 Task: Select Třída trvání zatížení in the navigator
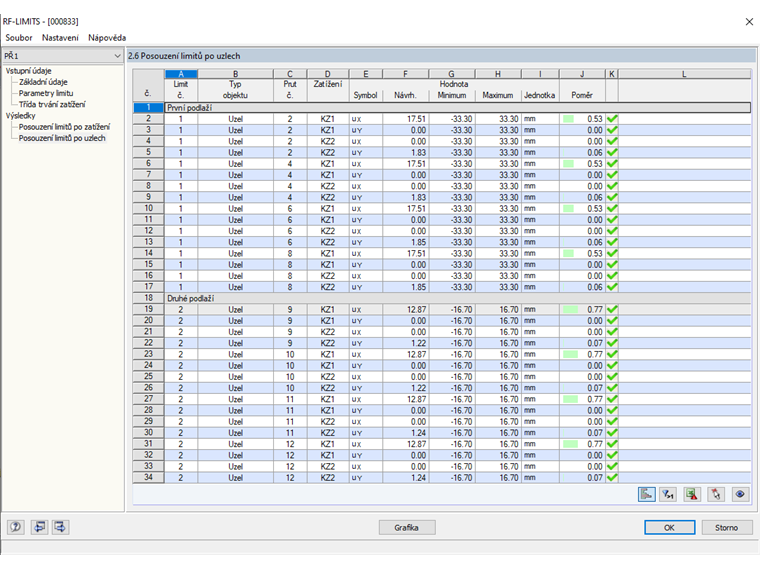point(52,104)
